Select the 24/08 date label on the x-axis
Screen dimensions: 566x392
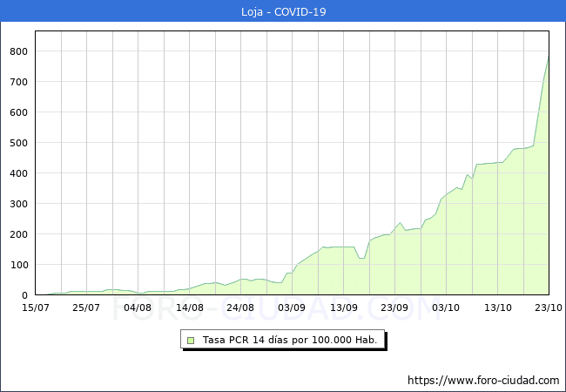click(240, 308)
